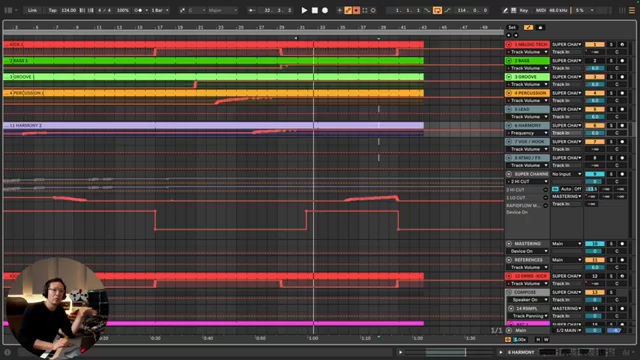Screen dimensions: 640x360
Task: Toggle the track activator 7 on VOX / HOOK
Action: [x=595, y=142]
